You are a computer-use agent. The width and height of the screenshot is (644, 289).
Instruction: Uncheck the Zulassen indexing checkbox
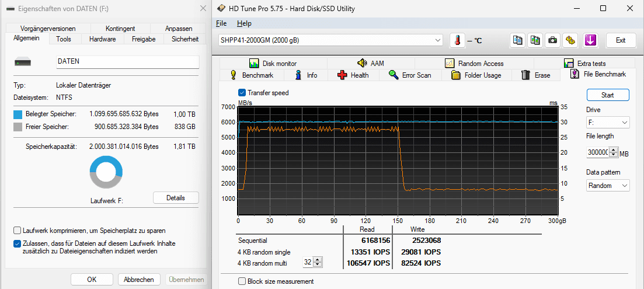(x=17, y=244)
